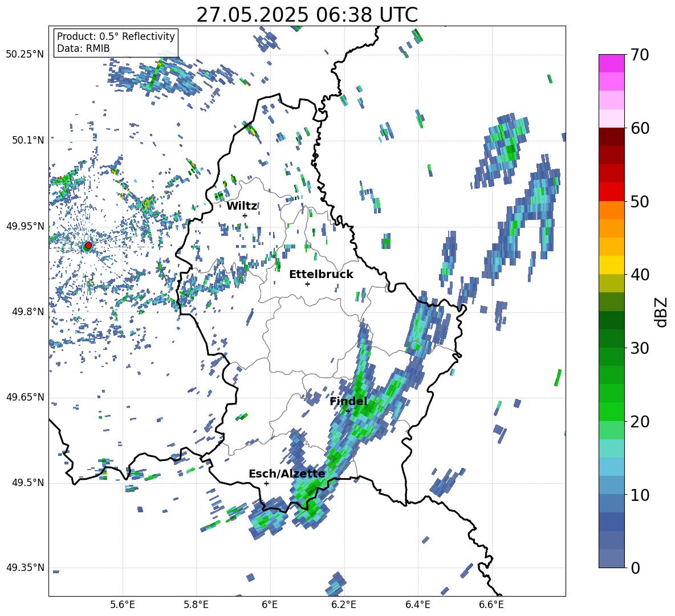The image size is (675, 616).
Task: Click the colorbar tick label 10
Action: 640,495
